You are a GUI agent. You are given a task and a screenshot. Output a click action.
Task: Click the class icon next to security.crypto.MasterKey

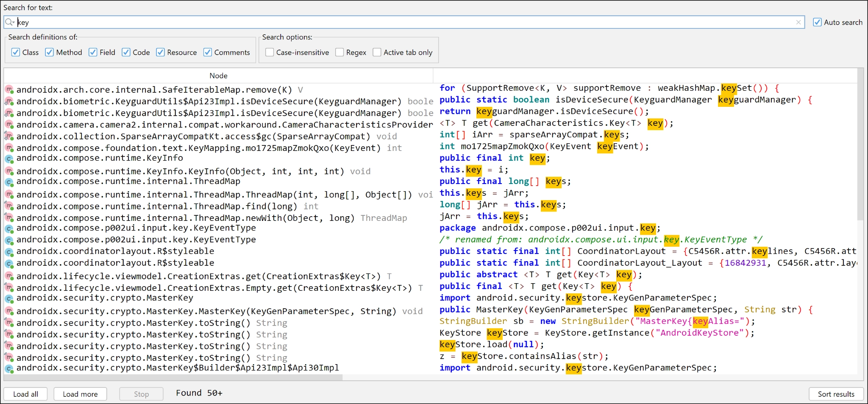pyautogui.click(x=9, y=298)
